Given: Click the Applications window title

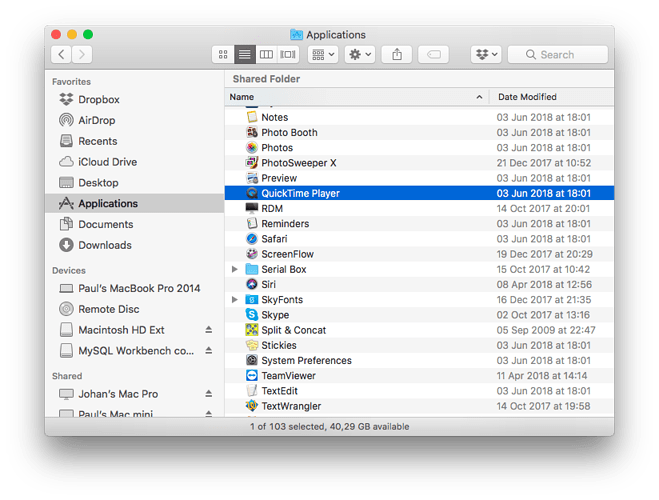Looking at the screenshot, I should click(x=335, y=34).
